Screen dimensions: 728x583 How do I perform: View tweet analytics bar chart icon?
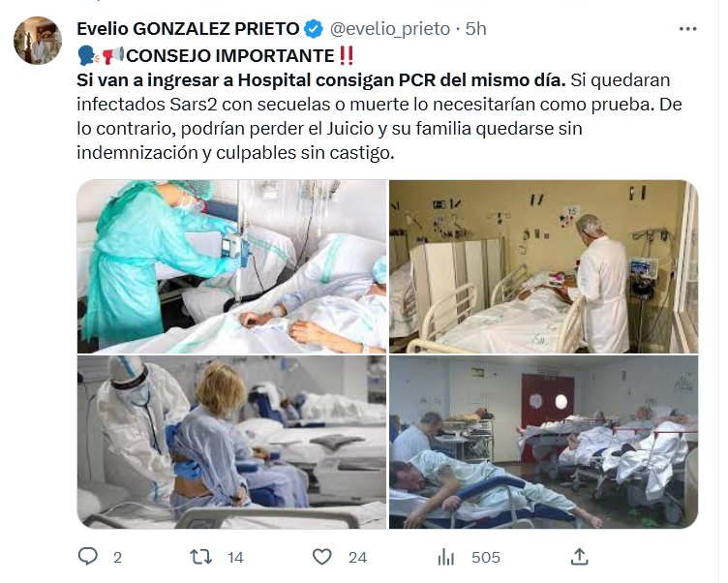[445, 557]
